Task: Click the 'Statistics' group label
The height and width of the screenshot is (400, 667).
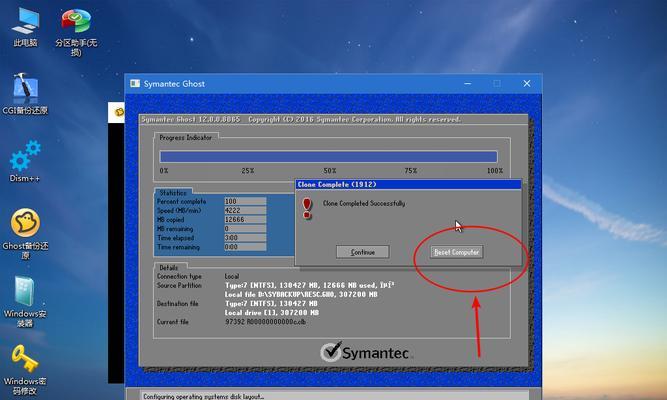Action: pos(173,193)
